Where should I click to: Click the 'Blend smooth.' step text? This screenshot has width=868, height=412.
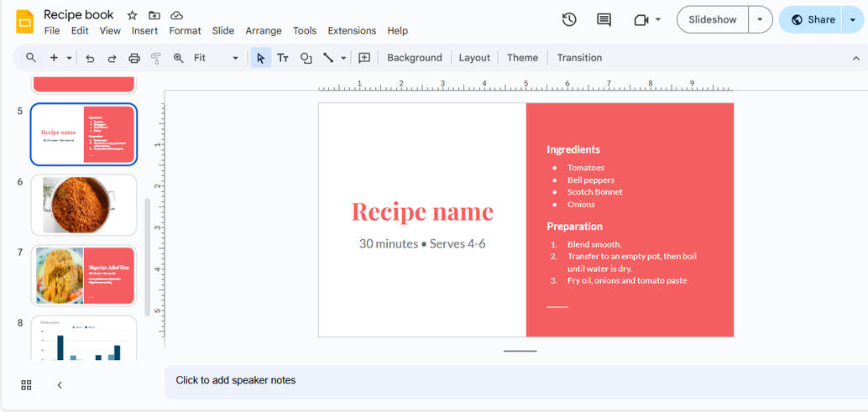pyautogui.click(x=594, y=244)
